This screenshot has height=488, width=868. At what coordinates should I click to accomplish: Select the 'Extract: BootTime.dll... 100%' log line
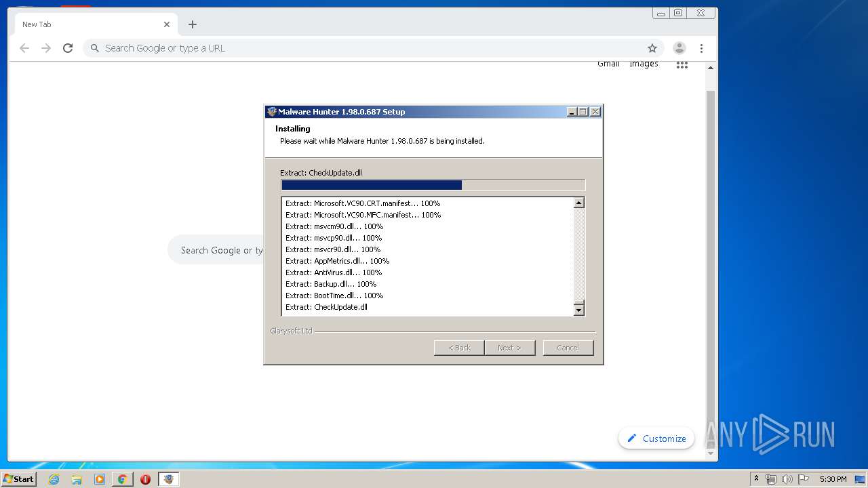pos(334,296)
